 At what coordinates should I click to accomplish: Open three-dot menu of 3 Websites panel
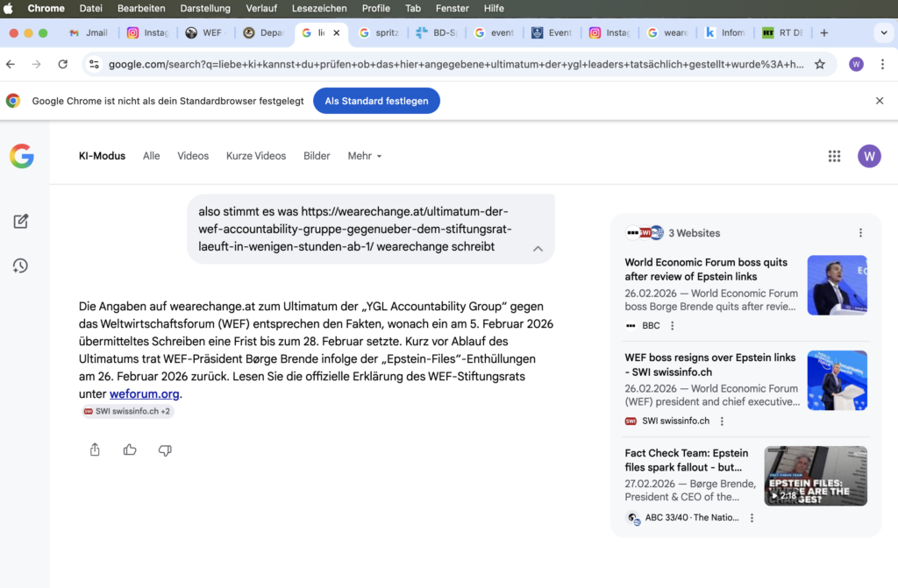(x=860, y=233)
